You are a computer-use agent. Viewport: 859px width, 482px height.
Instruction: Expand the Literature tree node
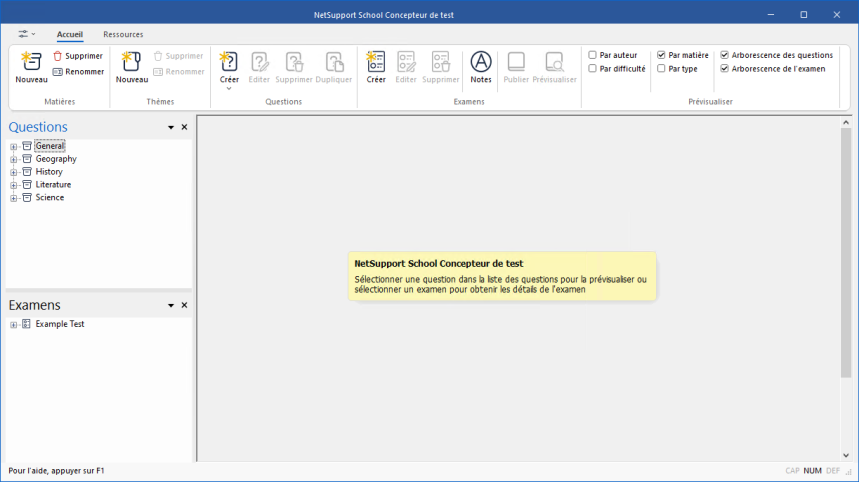pos(13,185)
